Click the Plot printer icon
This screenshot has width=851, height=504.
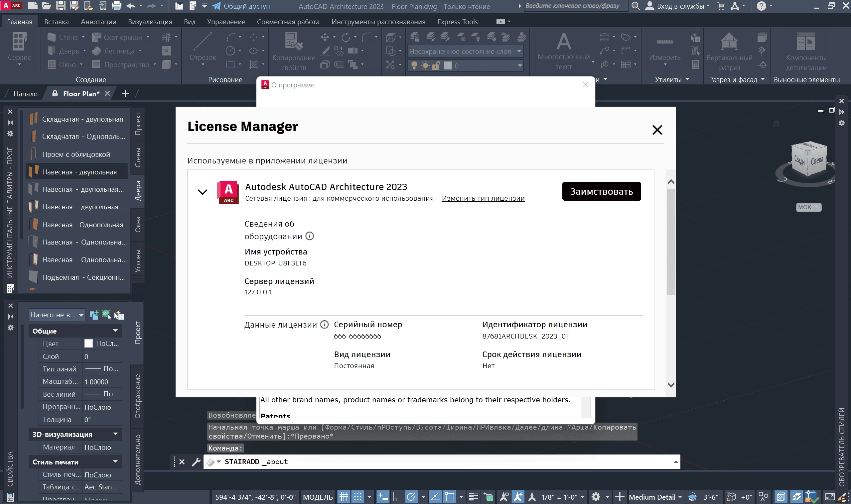[x=117, y=6]
